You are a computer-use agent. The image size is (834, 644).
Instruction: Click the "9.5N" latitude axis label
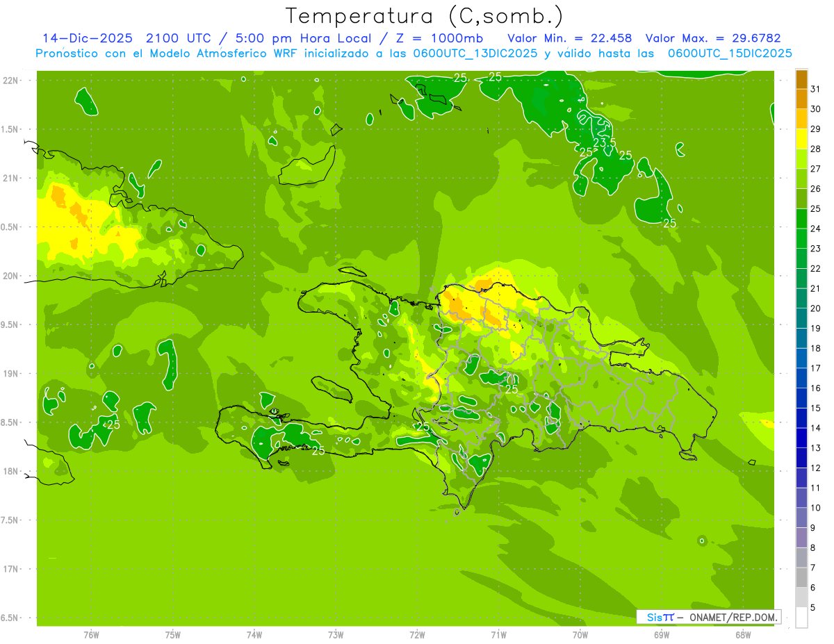pos(10,325)
